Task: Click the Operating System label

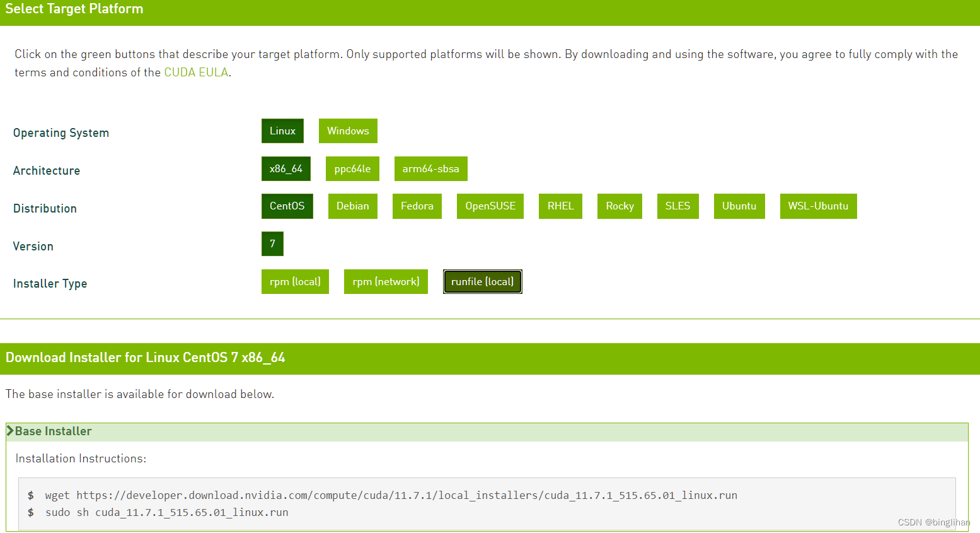Action: point(61,133)
